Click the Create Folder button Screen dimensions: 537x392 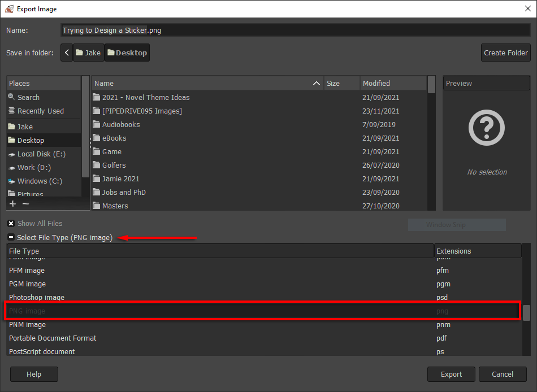(x=505, y=53)
